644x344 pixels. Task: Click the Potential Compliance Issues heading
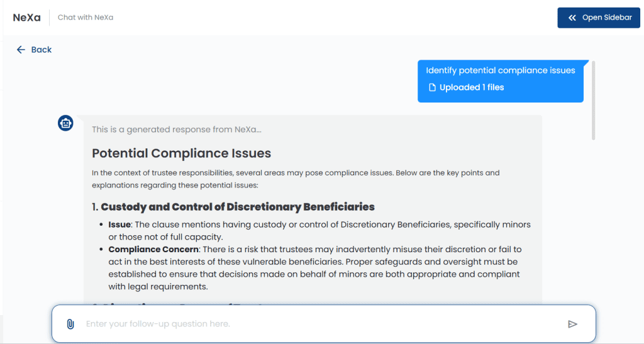click(182, 153)
